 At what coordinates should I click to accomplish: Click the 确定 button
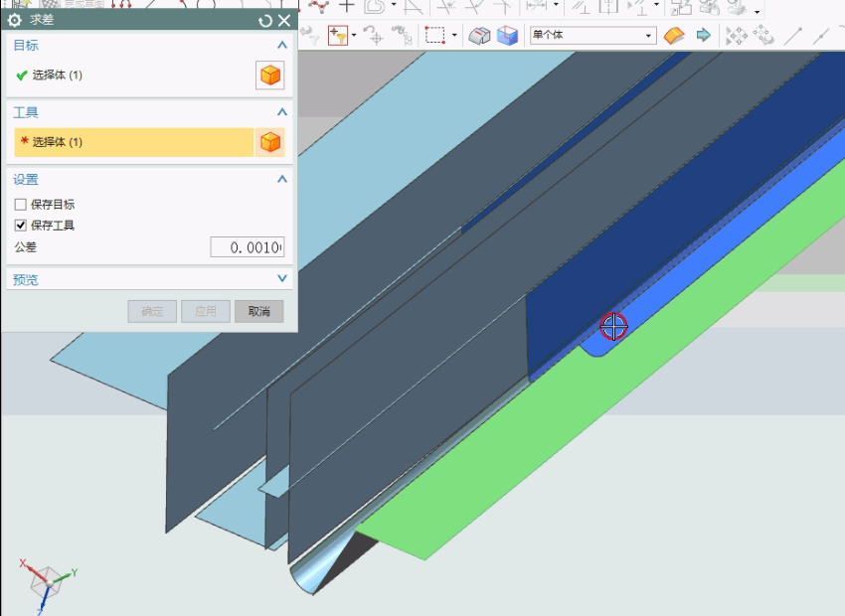tap(152, 311)
